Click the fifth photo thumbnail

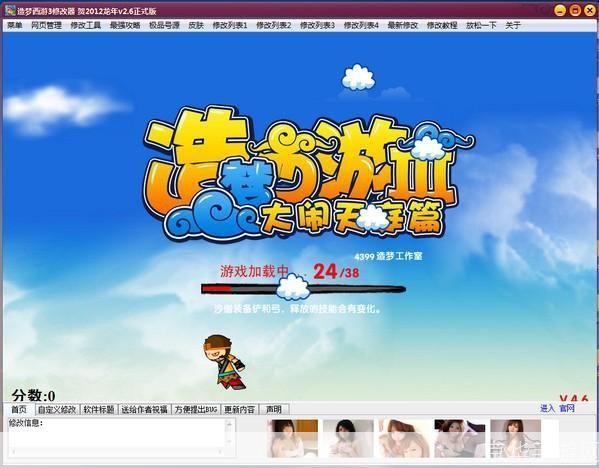(515, 438)
